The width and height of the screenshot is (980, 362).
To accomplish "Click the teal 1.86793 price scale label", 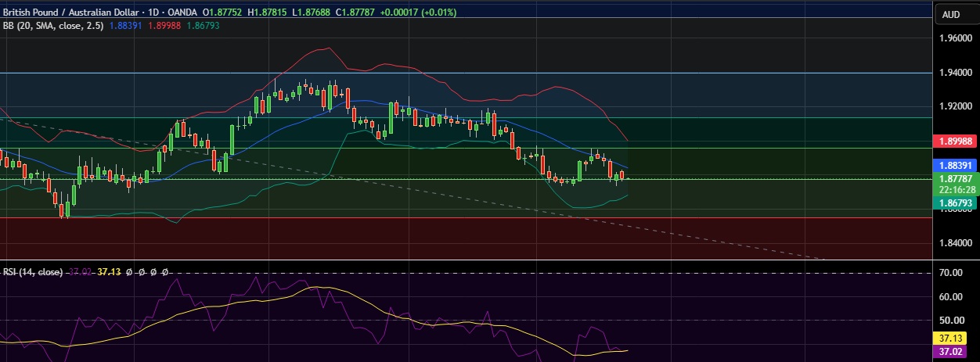I will click(956, 203).
